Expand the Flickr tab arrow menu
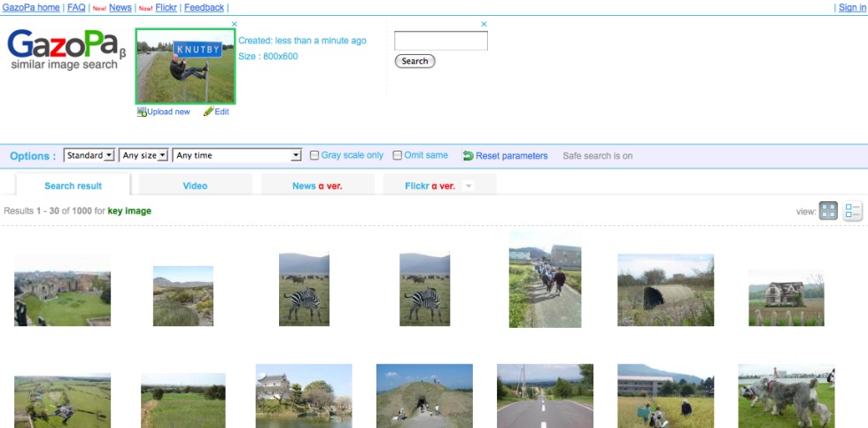 tap(469, 186)
